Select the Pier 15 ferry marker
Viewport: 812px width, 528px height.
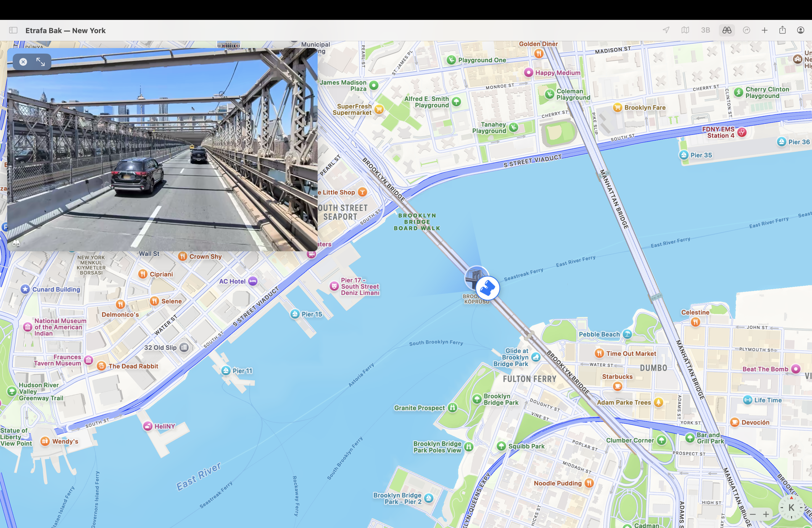point(295,314)
